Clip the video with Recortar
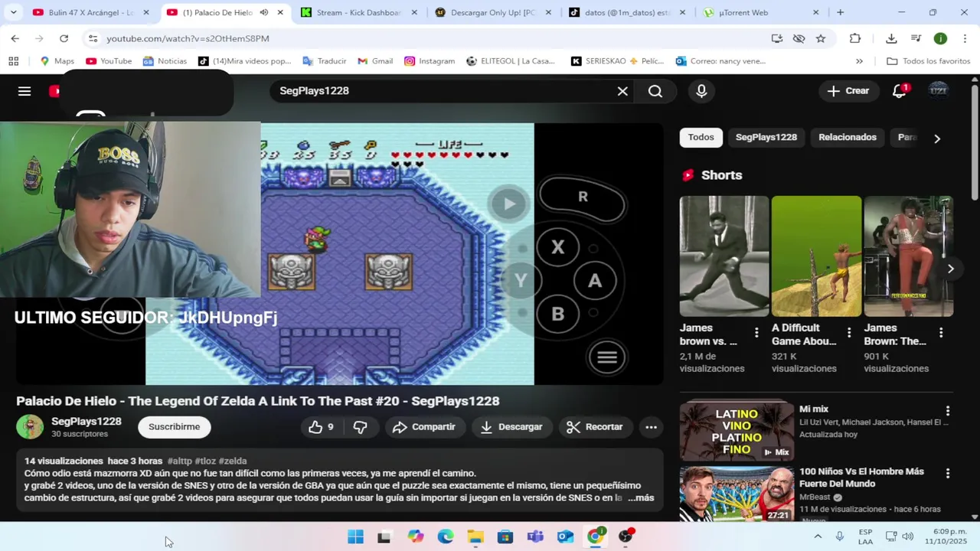 [x=595, y=427]
